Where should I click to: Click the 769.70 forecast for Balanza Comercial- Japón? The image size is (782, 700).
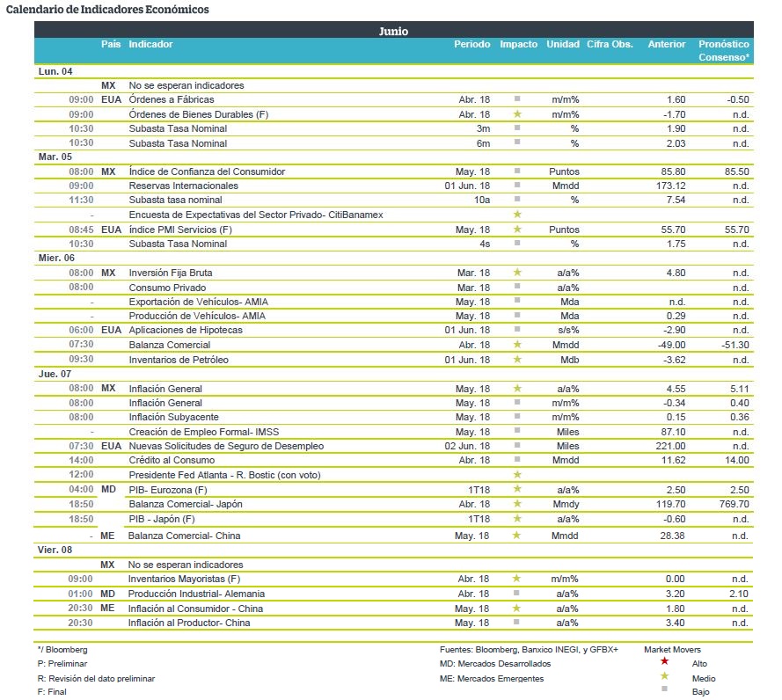pos(734,504)
